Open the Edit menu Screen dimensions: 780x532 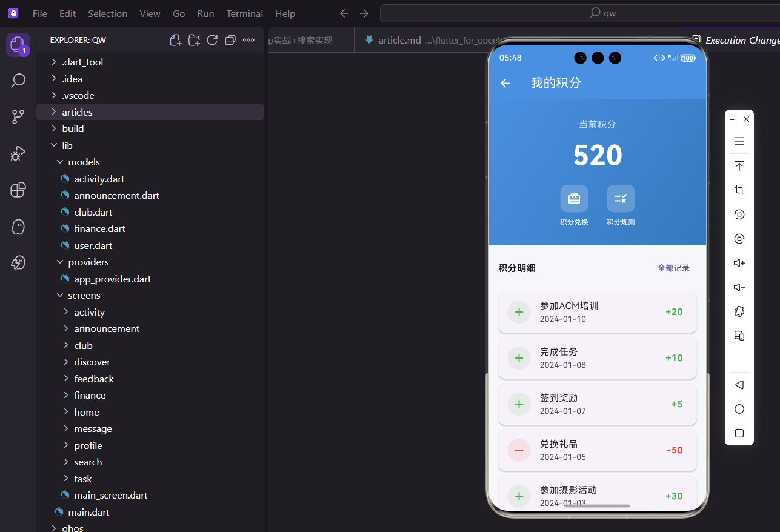click(x=68, y=13)
